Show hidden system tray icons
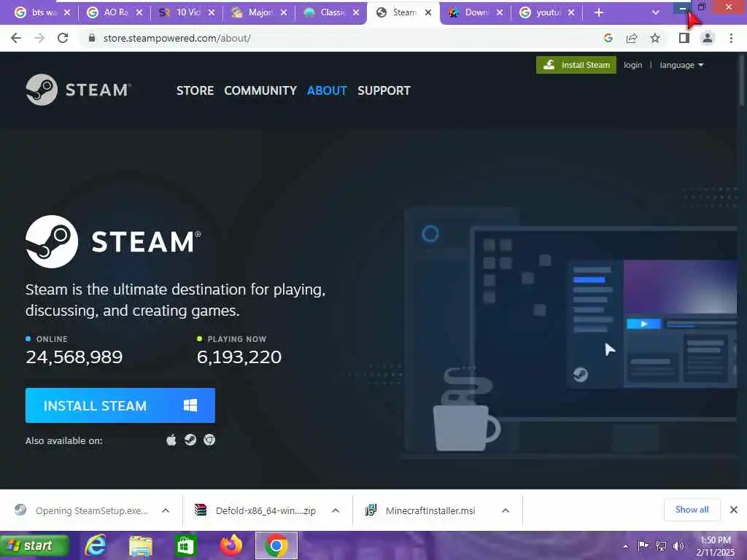 (625, 546)
